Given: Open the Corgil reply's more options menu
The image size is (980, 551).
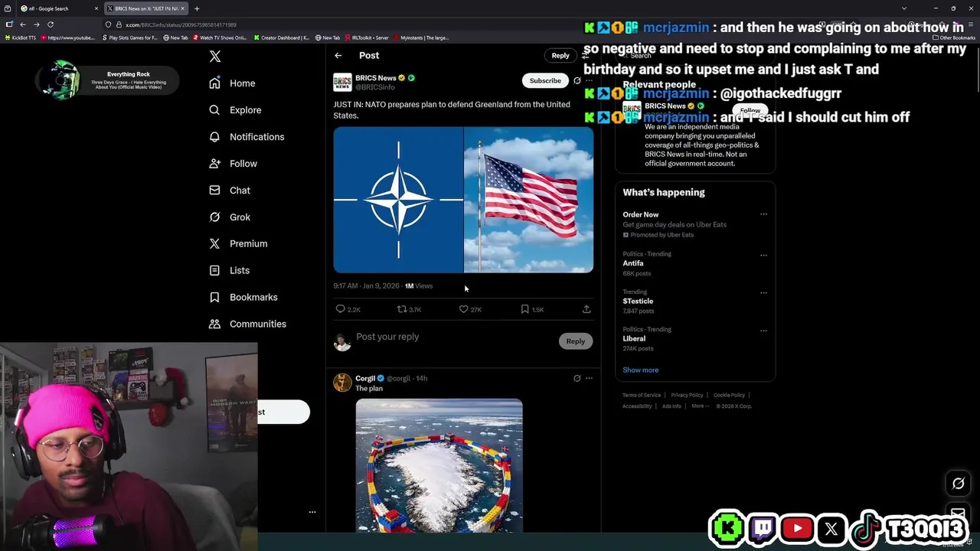Looking at the screenshot, I should point(589,378).
